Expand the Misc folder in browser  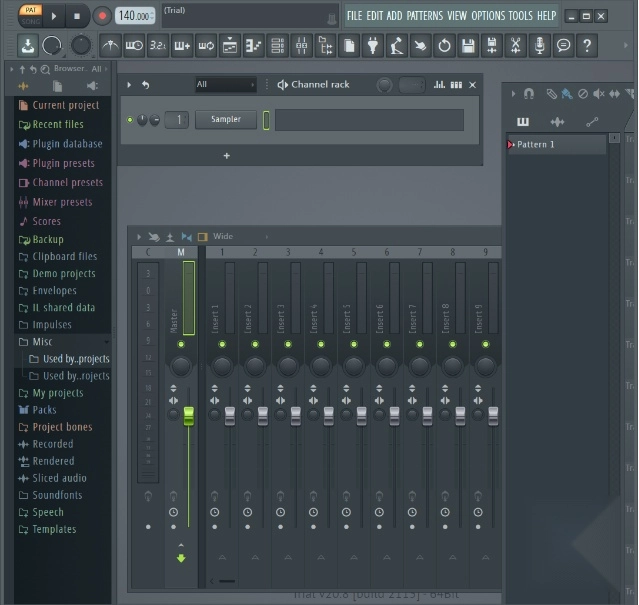42,342
